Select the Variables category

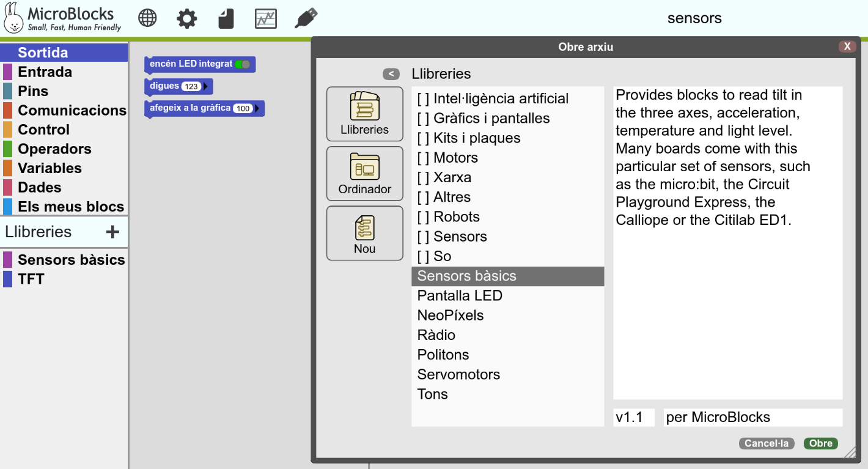tap(64, 168)
